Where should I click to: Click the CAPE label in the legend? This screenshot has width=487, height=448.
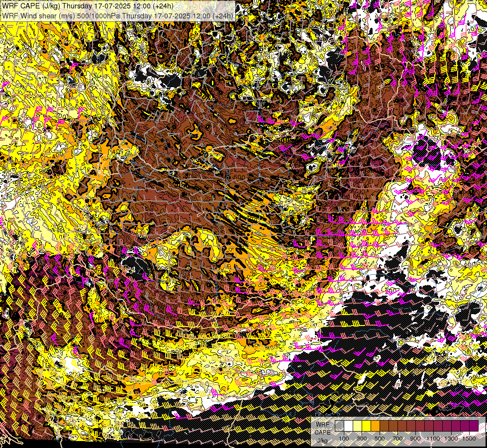[x=323, y=433]
